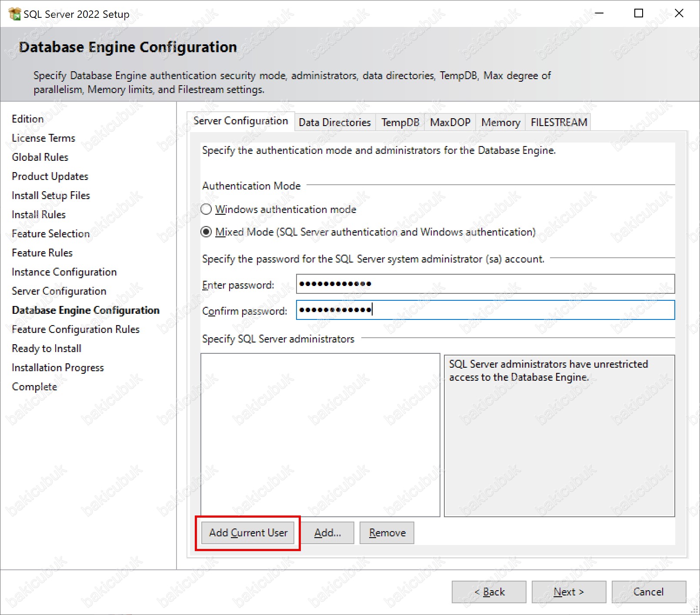Click the Complete step in sidebar
Image resolution: width=700 pixels, height=615 pixels.
[x=34, y=387]
